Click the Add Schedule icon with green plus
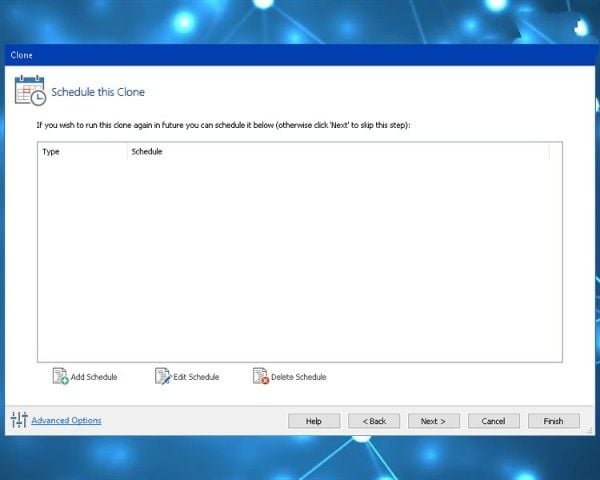The image size is (600, 480). (x=60, y=377)
